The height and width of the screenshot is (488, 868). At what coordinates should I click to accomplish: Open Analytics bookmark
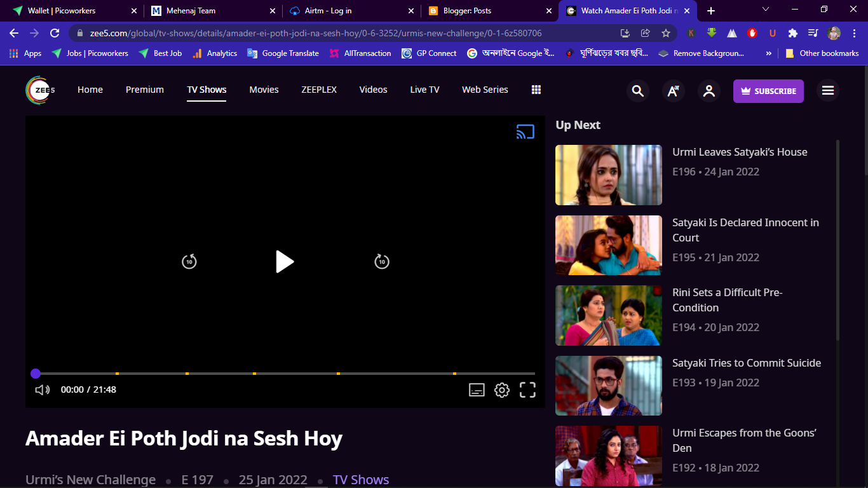tap(215, 53)
